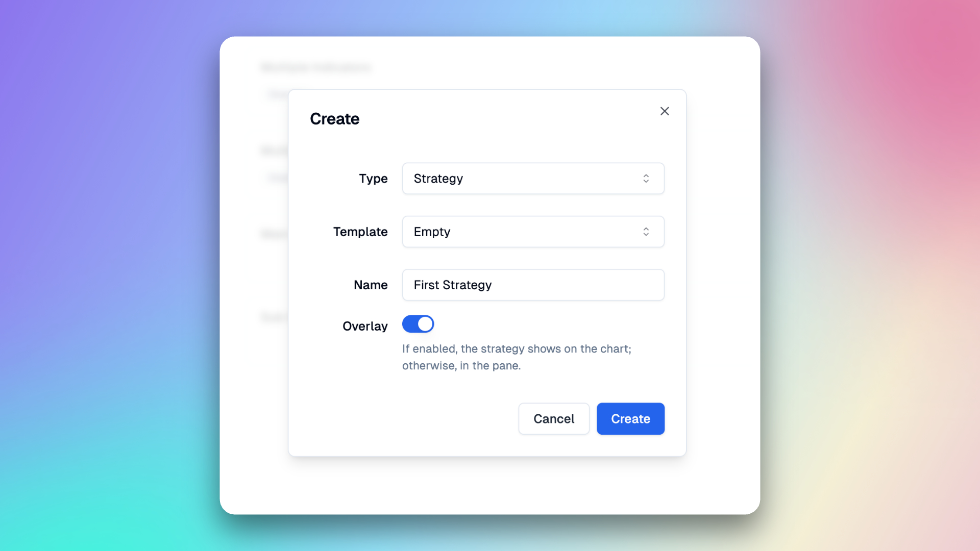The width and height of the screenshot is (980, 551).
Task: Click the Template field stepper up arrow
Action: (x=646, y=229)
